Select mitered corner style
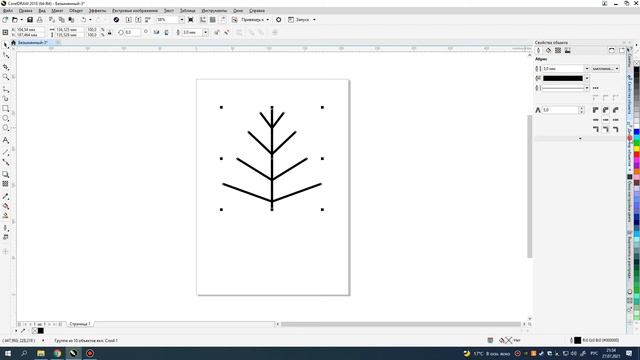640x360 pixels. (x=596, y=110)
